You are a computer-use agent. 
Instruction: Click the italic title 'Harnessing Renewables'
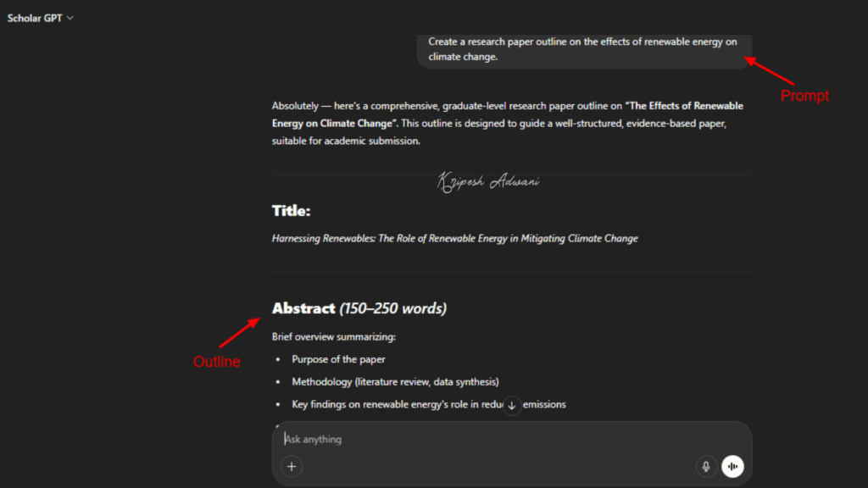pos(456,238)
